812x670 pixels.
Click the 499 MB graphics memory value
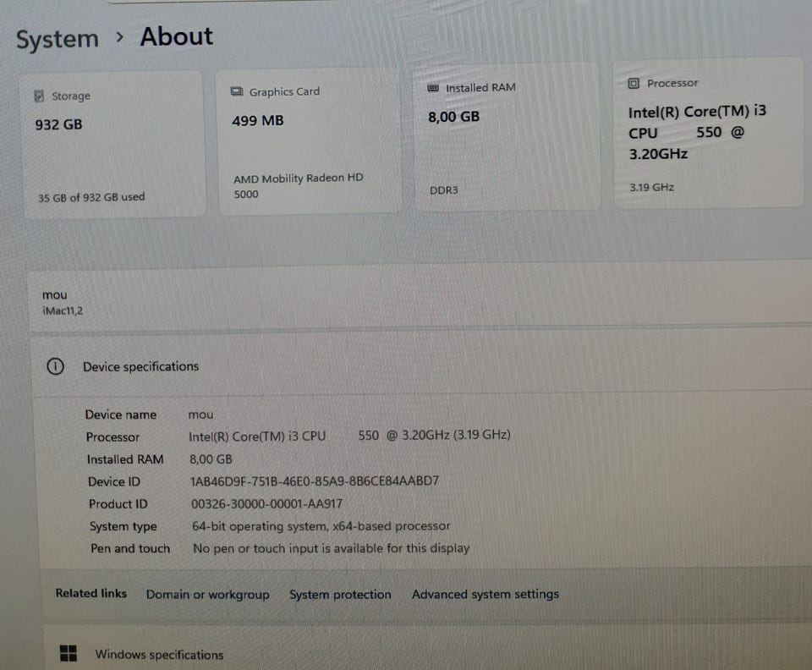pyautogui.click(x=258, y=121)
